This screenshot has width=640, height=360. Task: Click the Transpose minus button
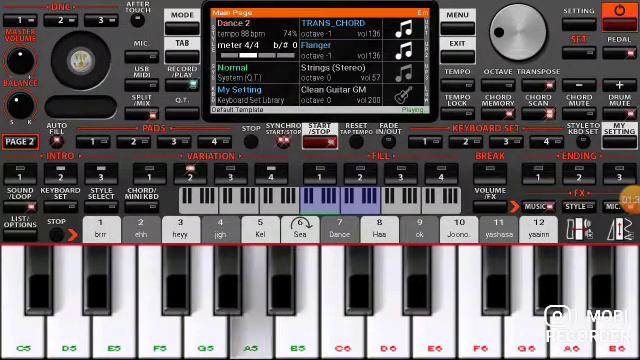(x=579, y=85)
